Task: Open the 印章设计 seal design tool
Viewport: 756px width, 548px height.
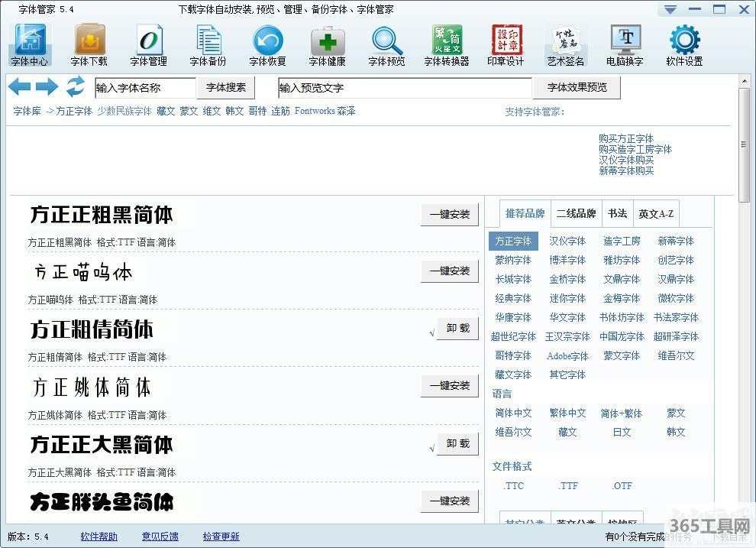Action: (506, 40)
